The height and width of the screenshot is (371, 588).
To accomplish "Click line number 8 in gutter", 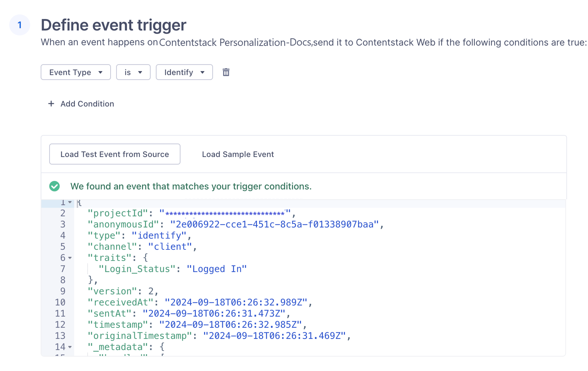I will coord(63,280).
